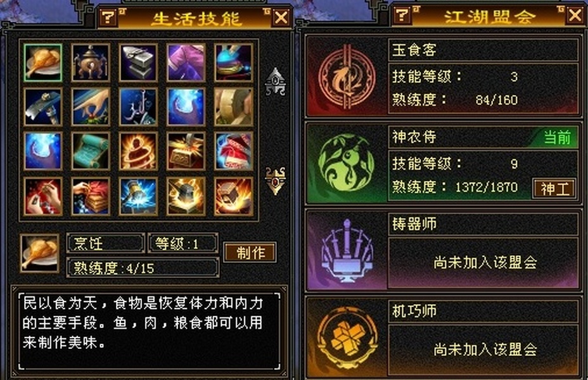Select the 玉食客 guild entry
Screen dimensions: 588x380
[x=443, y=77]
